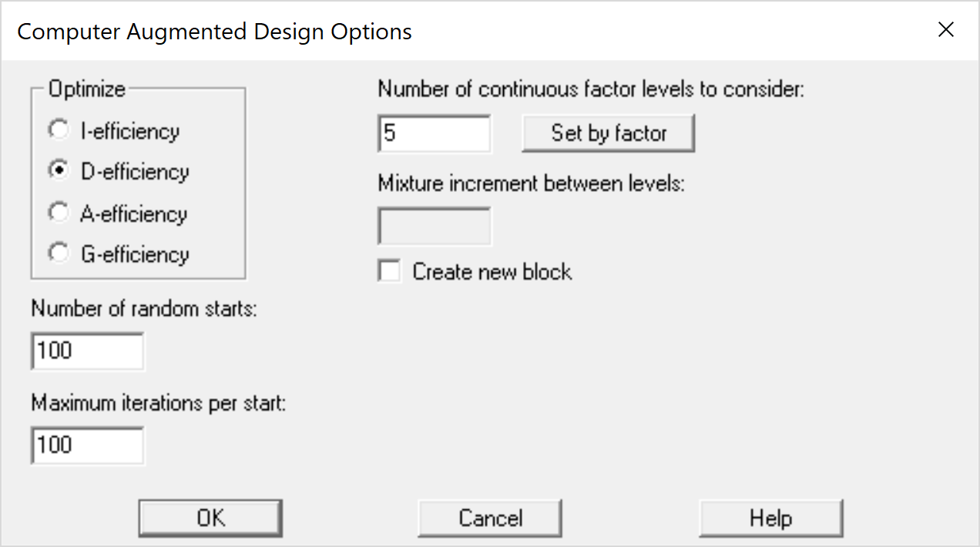Viewport: 980px width, 547px height.
Task: Click the continuous factor levels input field
Action: (435, 134)
